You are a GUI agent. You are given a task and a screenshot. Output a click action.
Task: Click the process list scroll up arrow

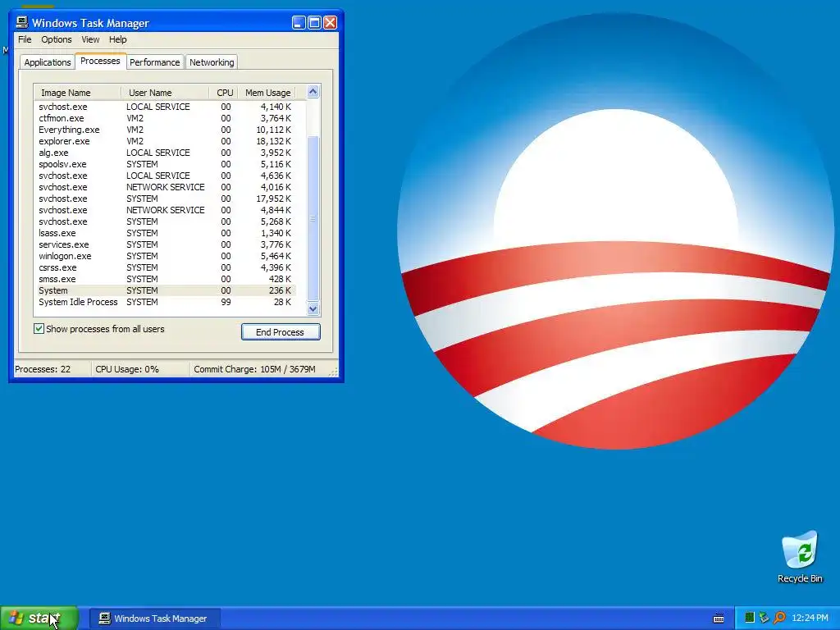point(313,92)
